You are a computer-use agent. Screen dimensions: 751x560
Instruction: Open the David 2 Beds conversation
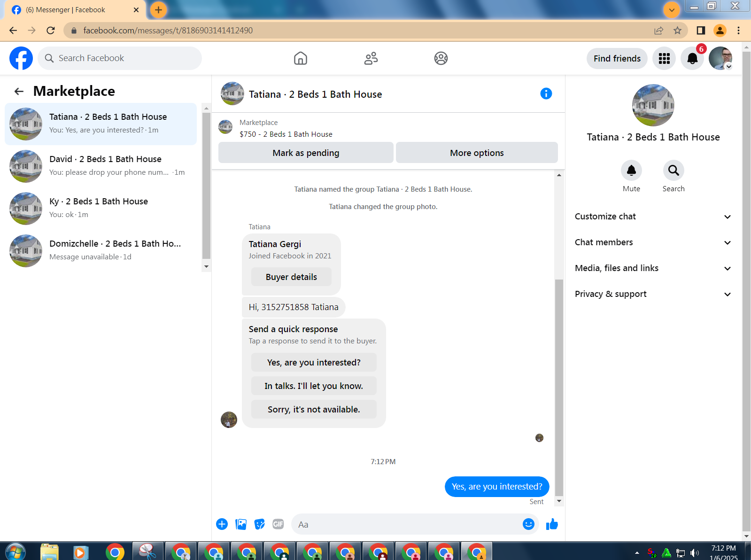coord(101,166)
